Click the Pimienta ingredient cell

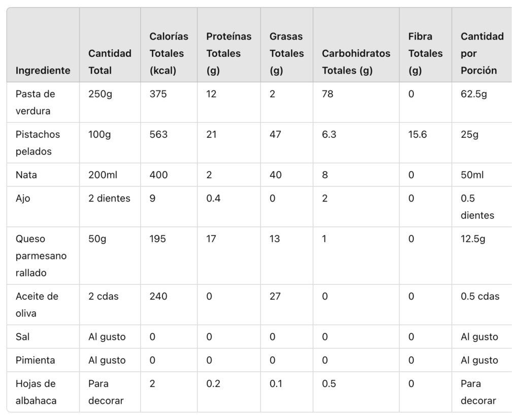tap(36, 360)
